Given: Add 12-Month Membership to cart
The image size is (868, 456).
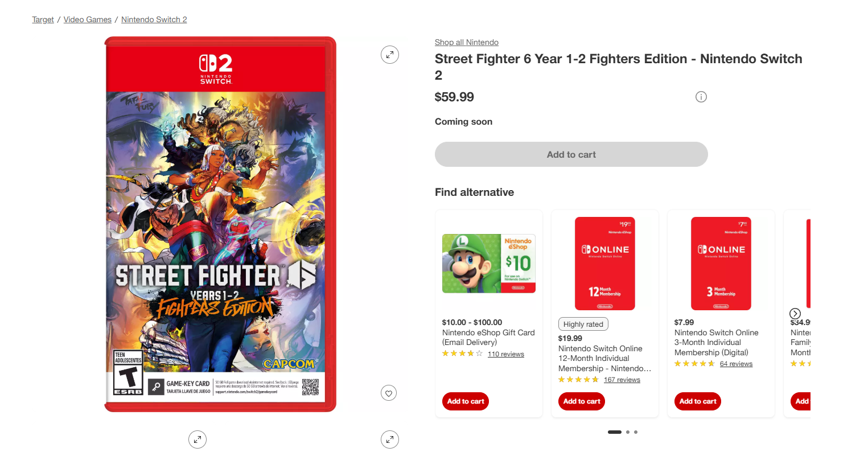Looking at the screenshot, I should click(582, 401).
